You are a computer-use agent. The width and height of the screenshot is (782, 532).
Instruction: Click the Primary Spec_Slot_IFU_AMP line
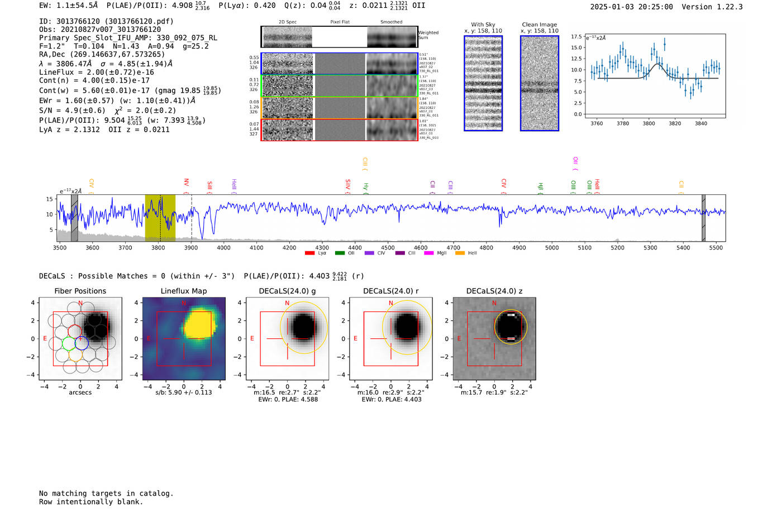[128, 38]
